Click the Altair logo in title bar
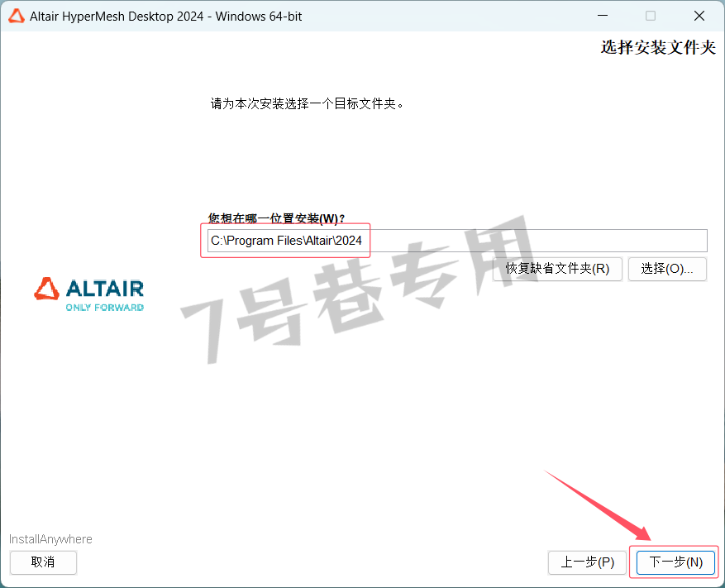The width and height of the screenshot is (725, 588). [17, 17]
